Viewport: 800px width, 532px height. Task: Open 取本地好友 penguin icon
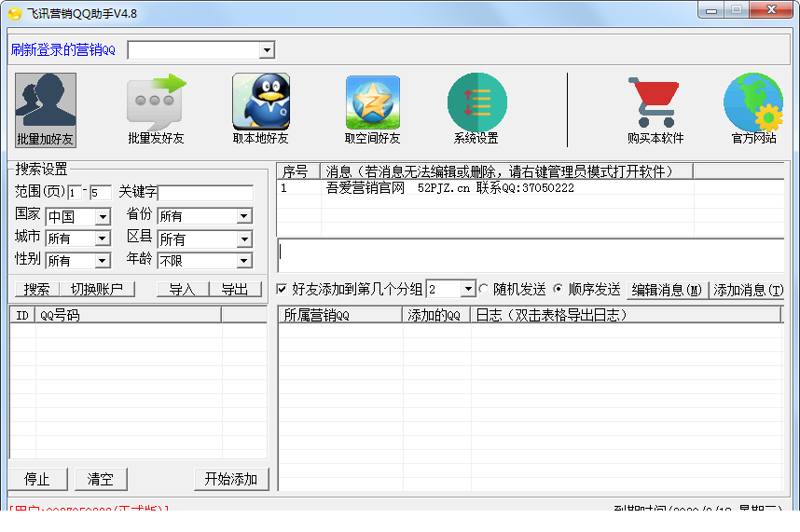point(261,110)
